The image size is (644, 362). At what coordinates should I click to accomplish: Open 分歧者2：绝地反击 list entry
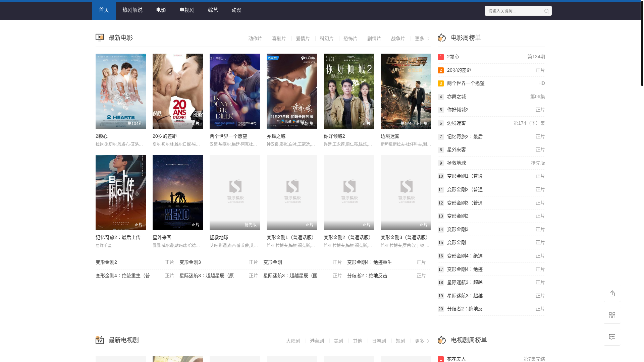tap(367, 276)
